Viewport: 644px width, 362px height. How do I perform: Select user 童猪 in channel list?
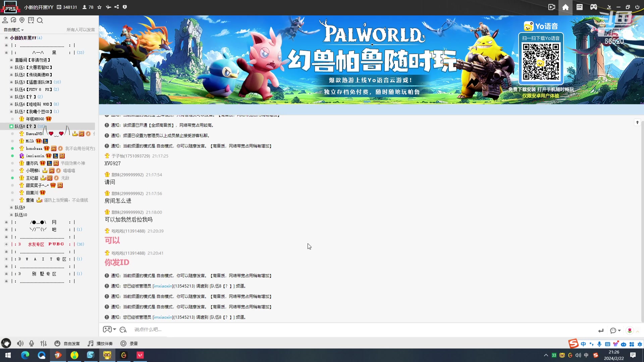click(30, 200)
